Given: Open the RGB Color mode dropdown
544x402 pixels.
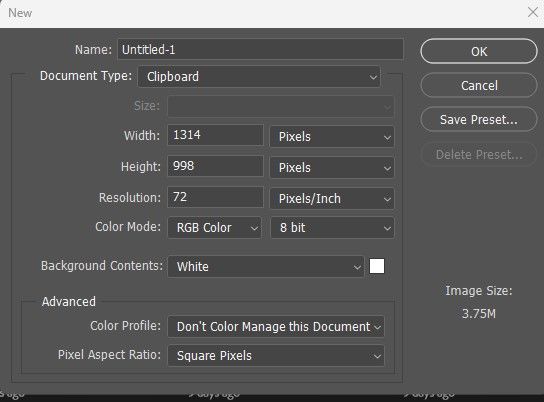Looking at the screenshot, I should (214, 228).
